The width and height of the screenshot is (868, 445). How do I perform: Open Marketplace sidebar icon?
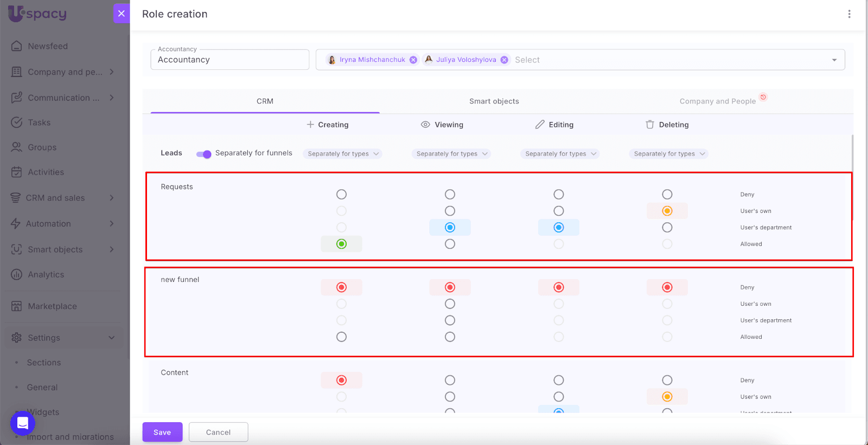(17, 306)
